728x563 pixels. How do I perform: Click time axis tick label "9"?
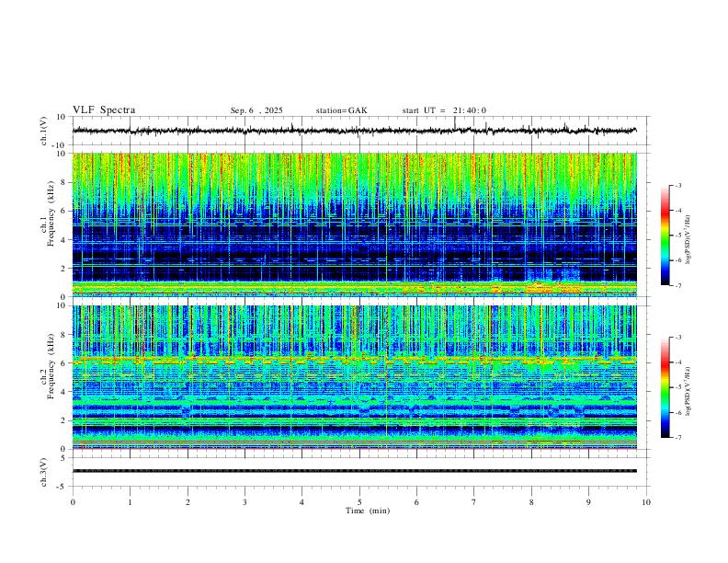(x=588, y=502)
